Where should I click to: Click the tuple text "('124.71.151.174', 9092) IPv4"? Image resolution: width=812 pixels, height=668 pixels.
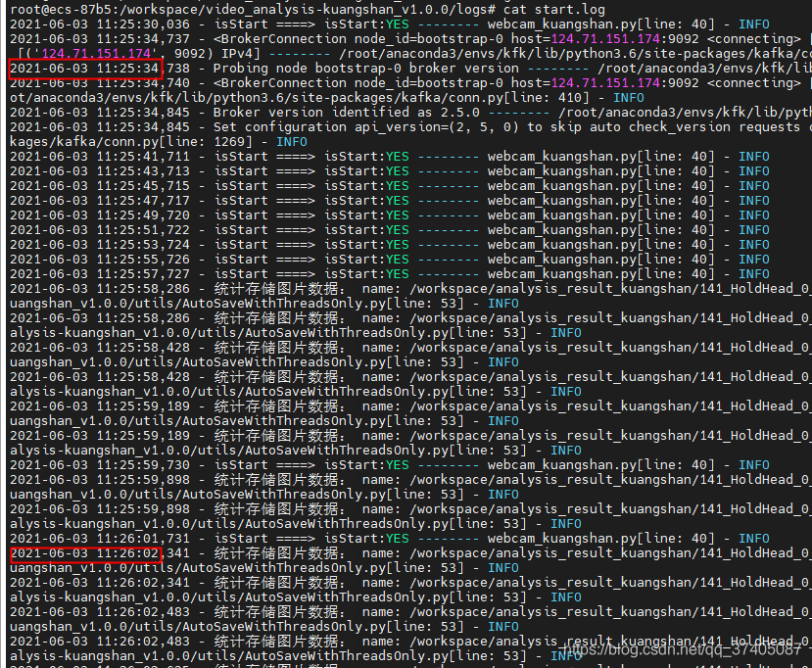point(139,54)
